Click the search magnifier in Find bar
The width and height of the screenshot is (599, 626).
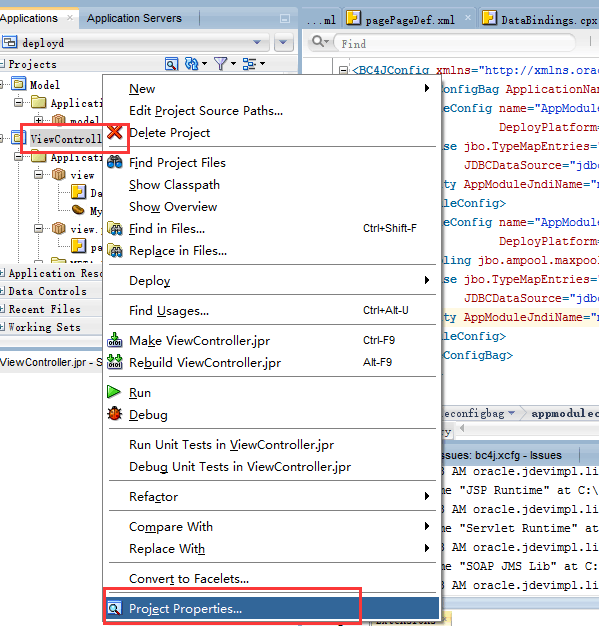(x=319, y=41)
